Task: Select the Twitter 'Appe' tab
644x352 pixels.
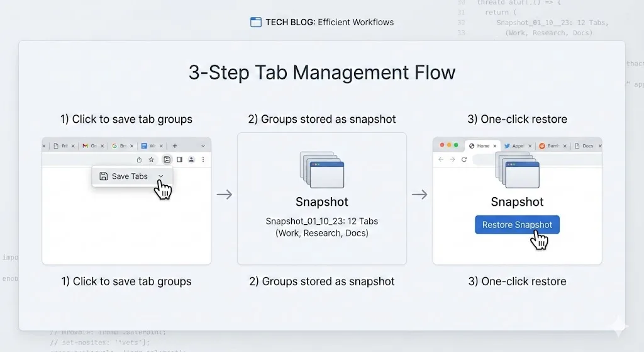Action: pyautogui.click(x=518, y=146)
